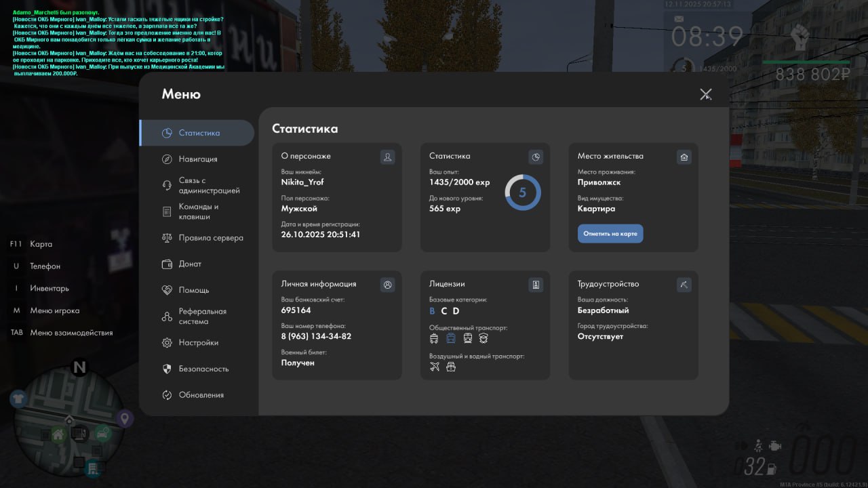
Task: Open the Безопасность section
Action: tap(203, 369)
